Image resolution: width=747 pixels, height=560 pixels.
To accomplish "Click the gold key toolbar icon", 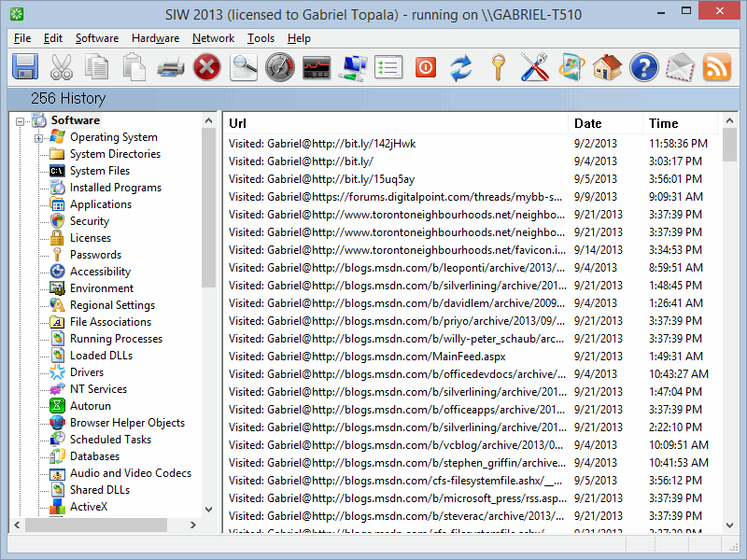I will pyautogui.click(x=498, y=67).
